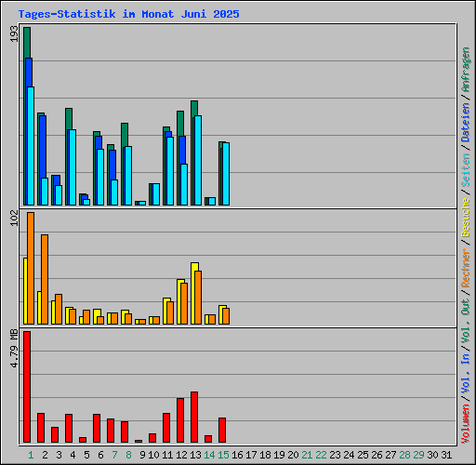Select green day label '21' on the x-axis
This screenshot has width=476, height=465.
click(307, 455)
